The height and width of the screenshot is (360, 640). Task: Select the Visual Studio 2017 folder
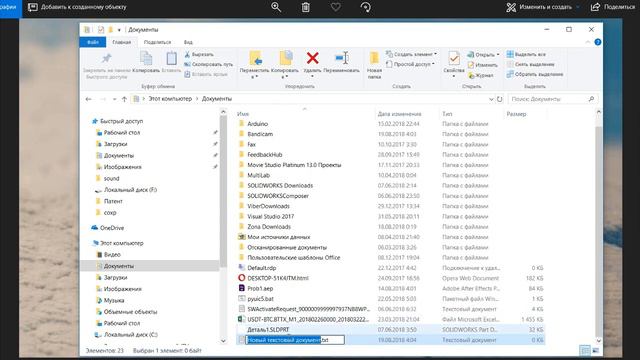pyautogui.click(x=270, y=216)
